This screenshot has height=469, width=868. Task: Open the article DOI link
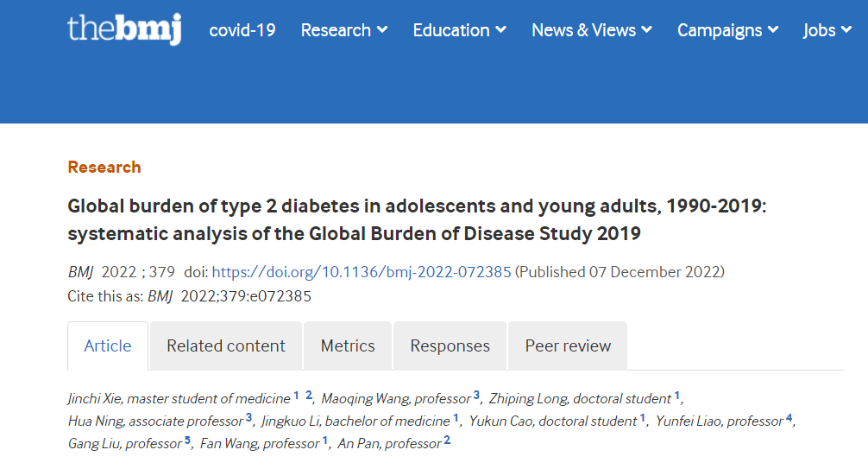coord(362,272)
